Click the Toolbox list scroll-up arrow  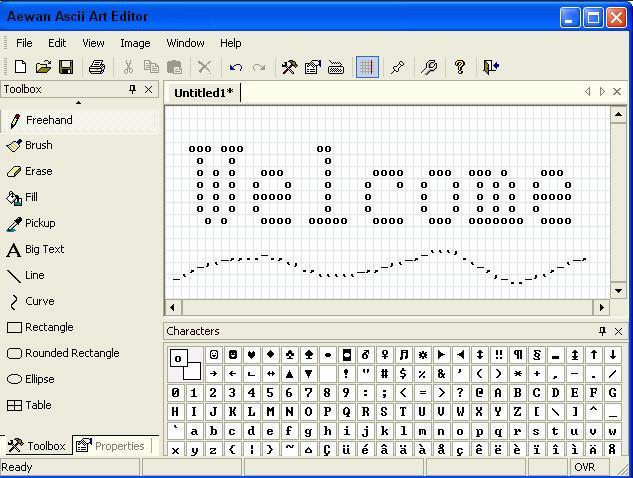[79, 103]
